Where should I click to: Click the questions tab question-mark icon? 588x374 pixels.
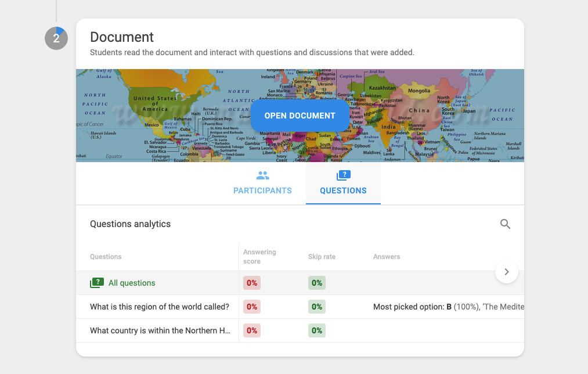click(344, 175)
